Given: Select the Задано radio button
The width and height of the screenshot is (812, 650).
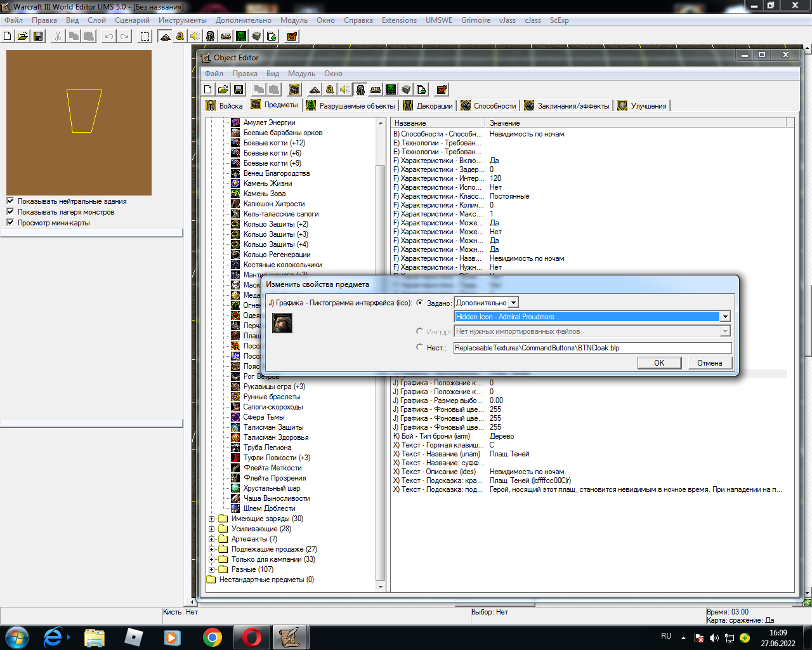Looking at the screenshot, I should point(419,303).
